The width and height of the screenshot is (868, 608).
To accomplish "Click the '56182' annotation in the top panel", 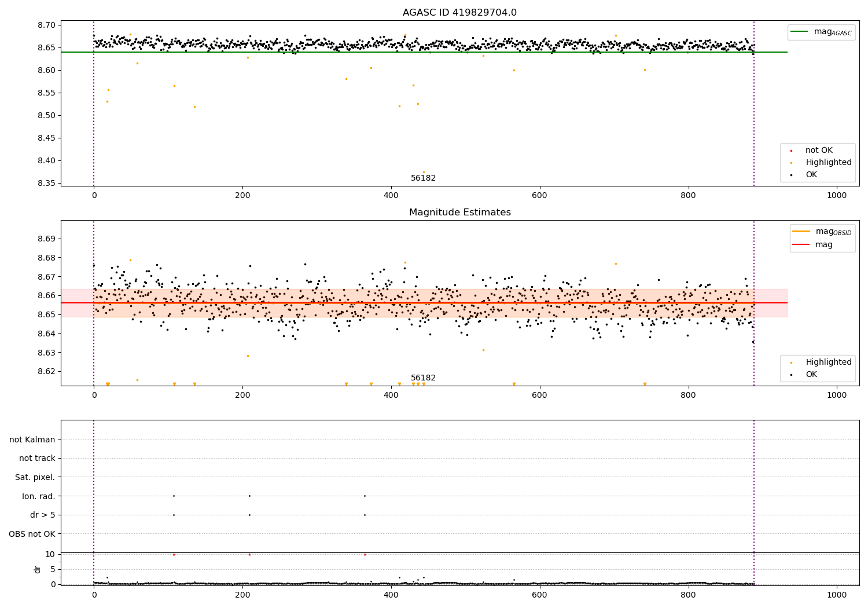I will tap(423, 178).
